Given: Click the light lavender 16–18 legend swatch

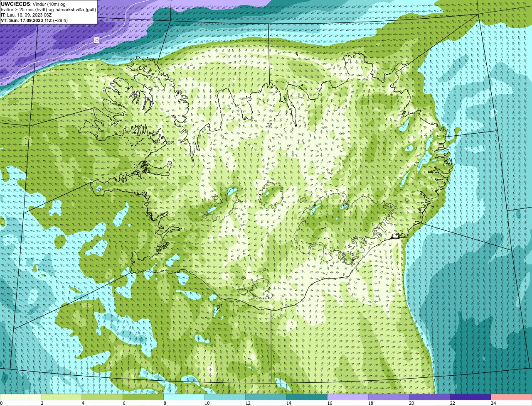Looking at the screenshot, I should [348, 397].
